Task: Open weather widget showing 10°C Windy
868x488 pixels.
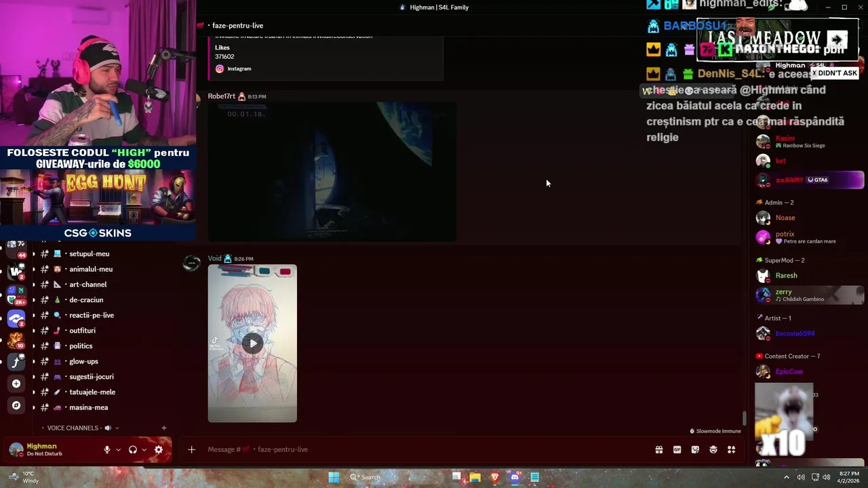Action: pyautogui.click(x=23, y=477)
